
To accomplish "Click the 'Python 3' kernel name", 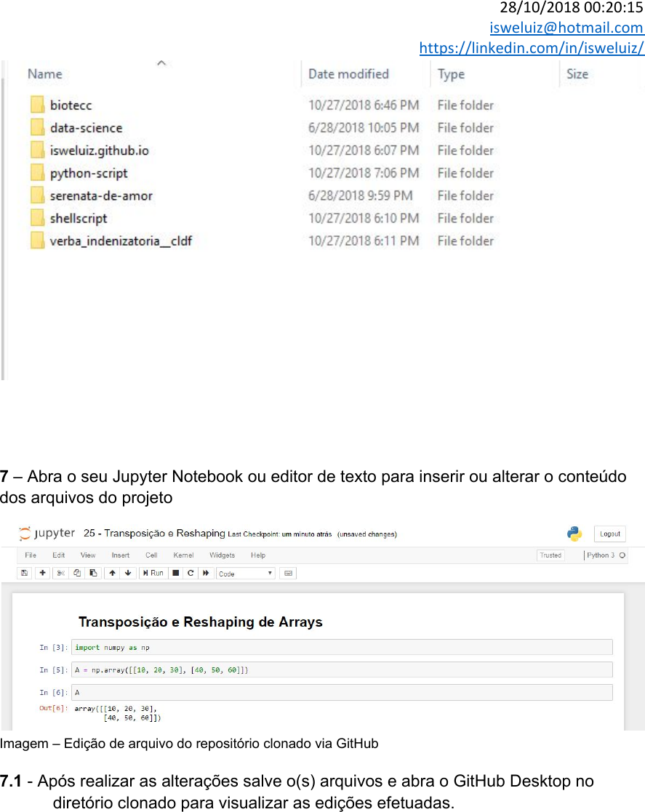I will point(601,555).
